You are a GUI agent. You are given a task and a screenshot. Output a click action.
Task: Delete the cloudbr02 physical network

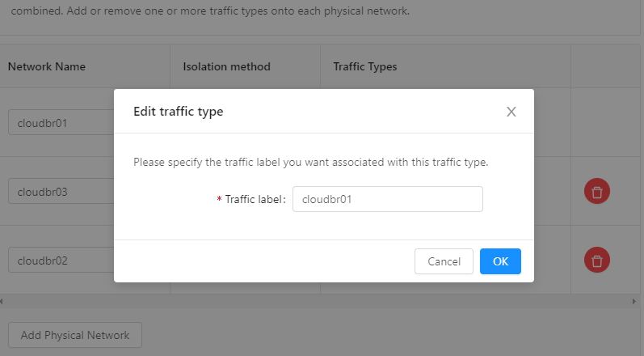tap(597, 260)
